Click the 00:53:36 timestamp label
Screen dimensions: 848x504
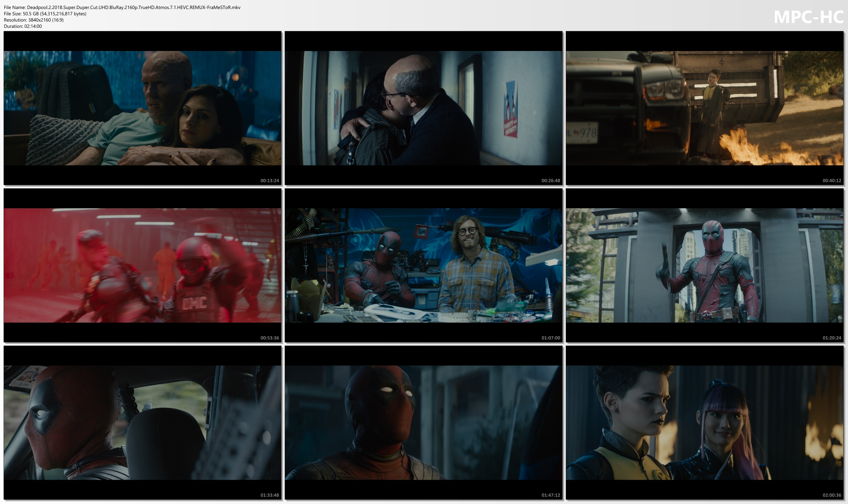(269, 338)
